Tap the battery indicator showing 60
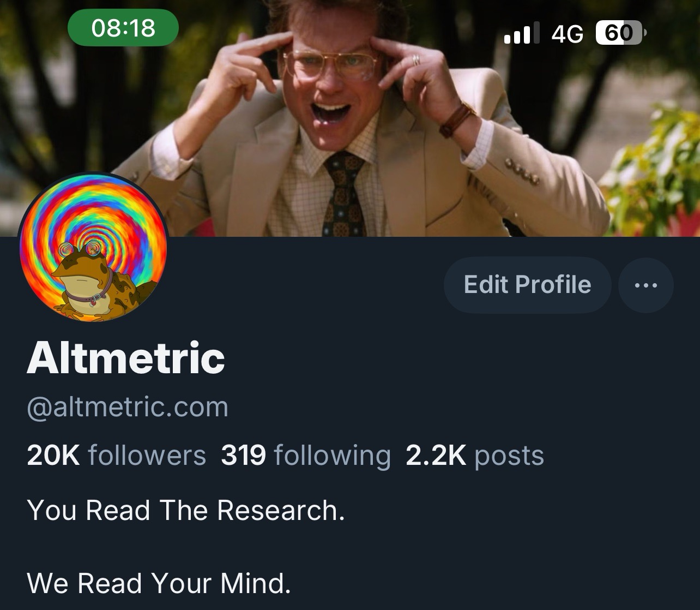 coord(621,33)
